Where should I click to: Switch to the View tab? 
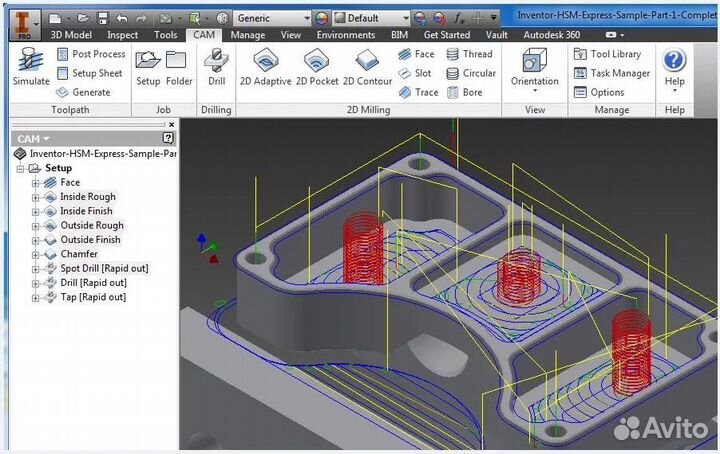(x=291, y=35)
